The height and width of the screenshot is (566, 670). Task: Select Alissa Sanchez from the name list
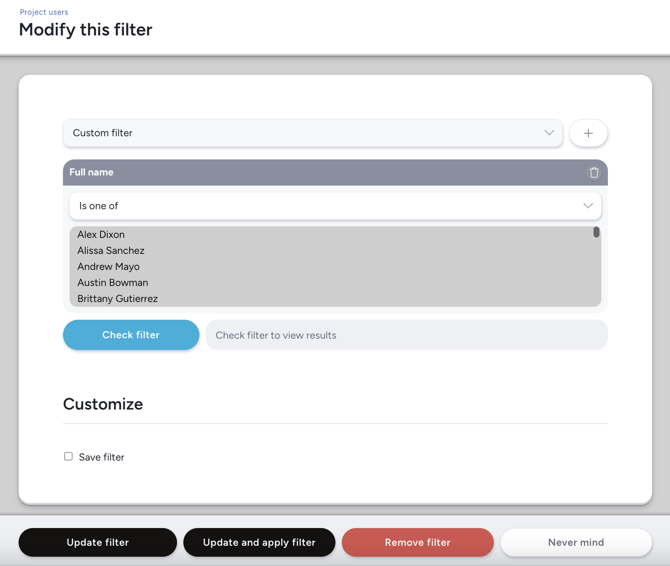111,251
